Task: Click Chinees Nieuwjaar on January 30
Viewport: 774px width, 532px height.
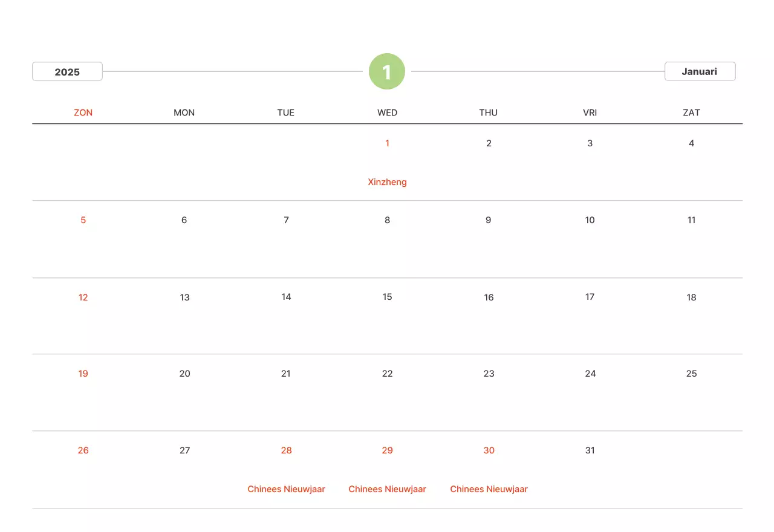Action: point(489,489)
